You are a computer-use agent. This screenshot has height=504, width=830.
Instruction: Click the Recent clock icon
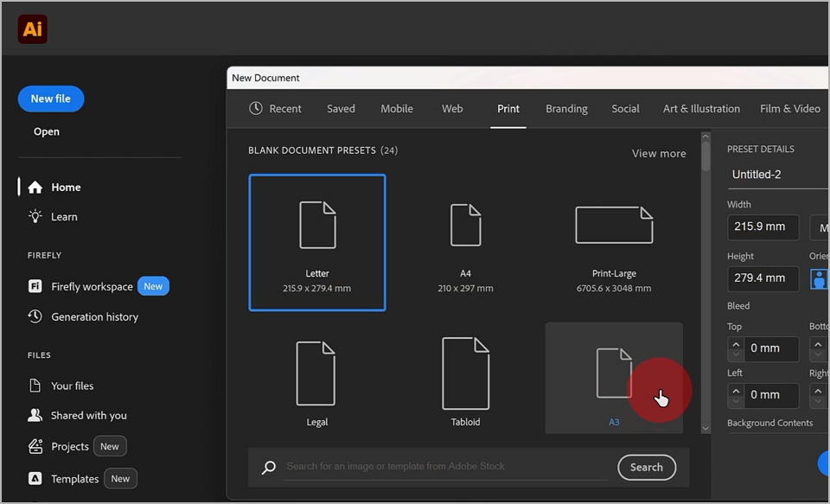pos(256,108)
